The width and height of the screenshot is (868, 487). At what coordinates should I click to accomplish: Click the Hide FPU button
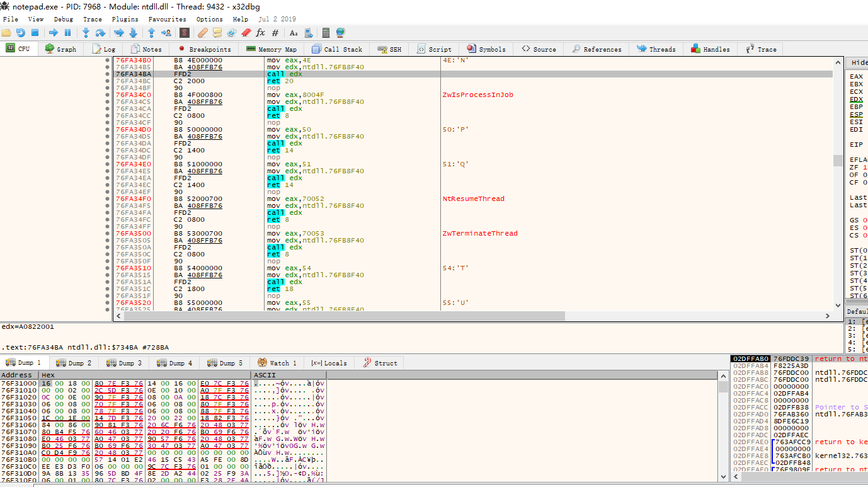[x=858, y=63]
